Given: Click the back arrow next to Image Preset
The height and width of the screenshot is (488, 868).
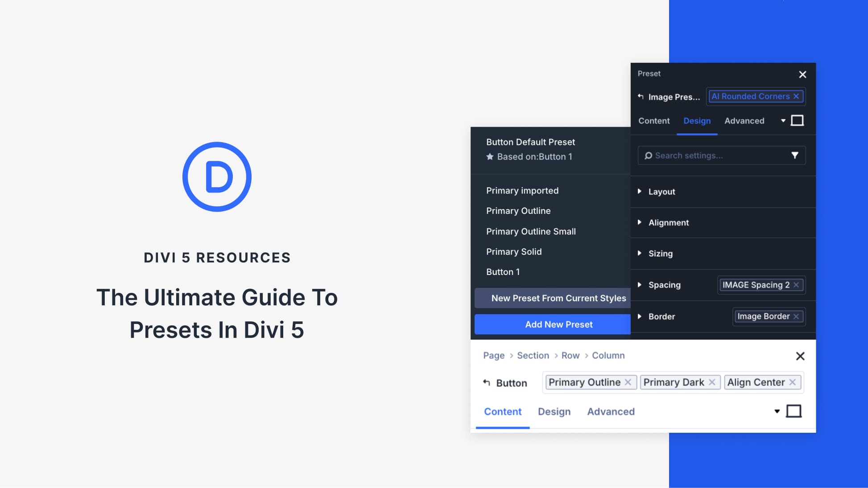Looking at the screenshot, I should click(x=641, y=96).
